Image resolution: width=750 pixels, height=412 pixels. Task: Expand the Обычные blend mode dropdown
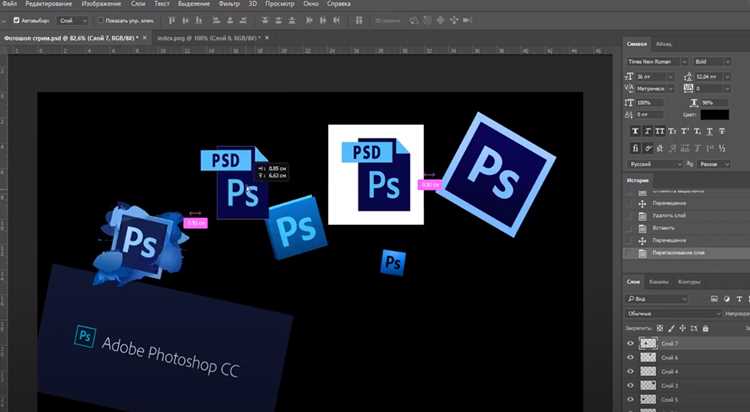673,314
